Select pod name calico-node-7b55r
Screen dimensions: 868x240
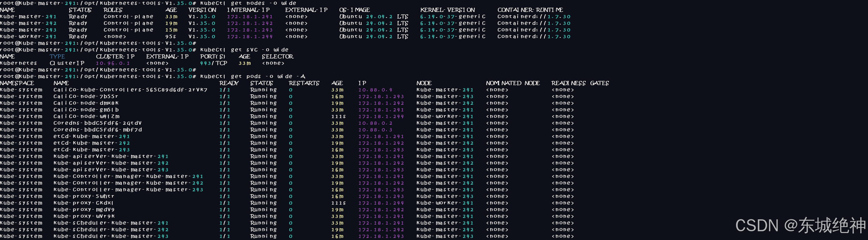point(86,97)
